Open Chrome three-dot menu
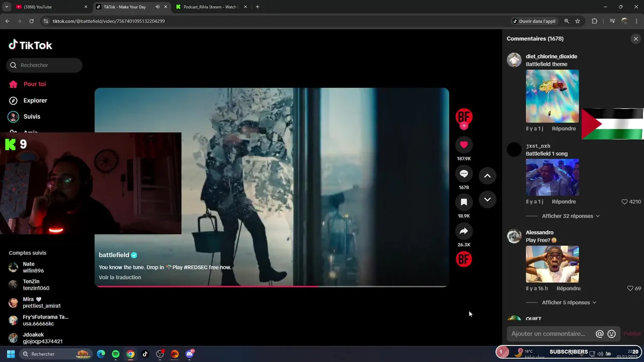Screen dimensions: 644x362 tap(637, 21)
